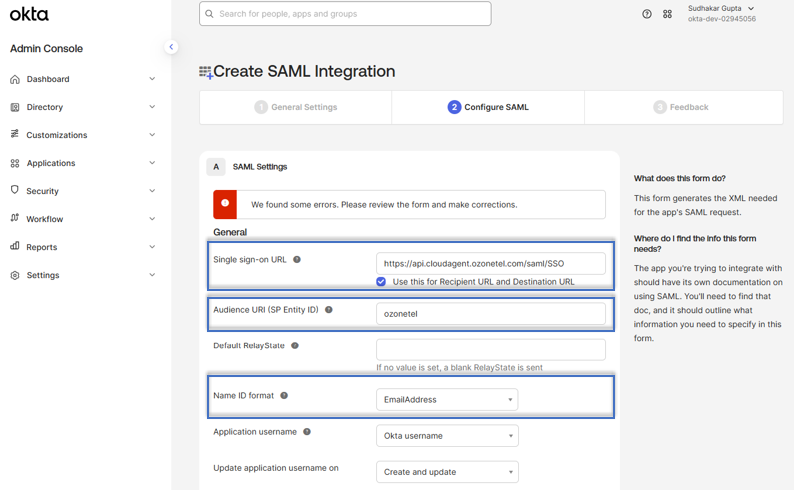The image size is (803, 490).
Task: Click the Default RelayState input field
Action: coord(491,349)
